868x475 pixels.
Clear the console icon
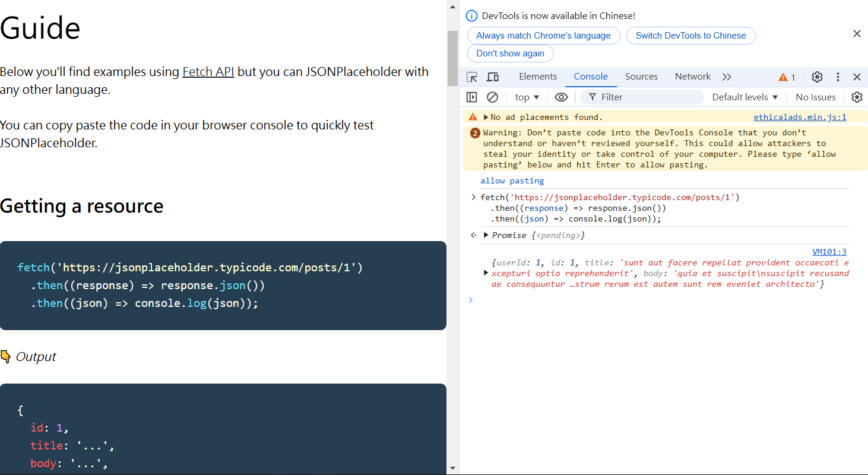(492, 97)
